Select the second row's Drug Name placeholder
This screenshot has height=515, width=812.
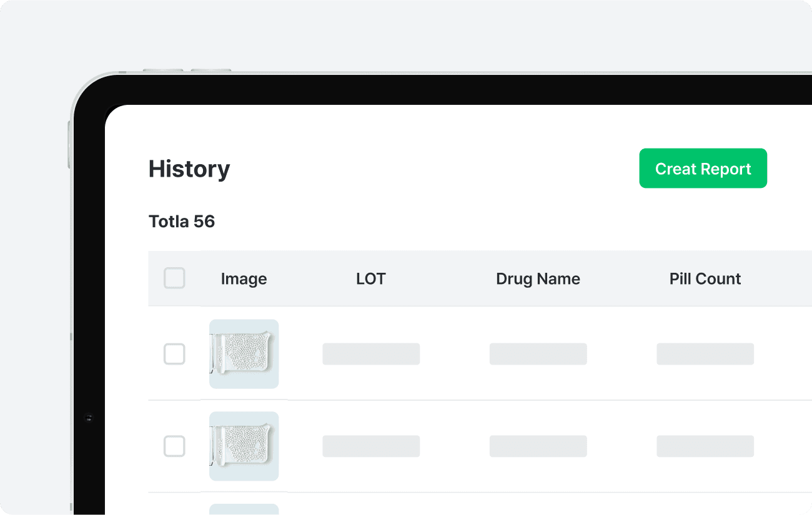point(538,446)
